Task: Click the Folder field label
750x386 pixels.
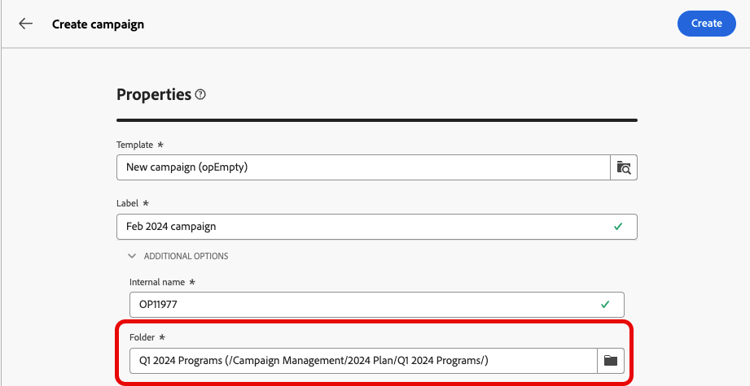Action: (142, 337)
